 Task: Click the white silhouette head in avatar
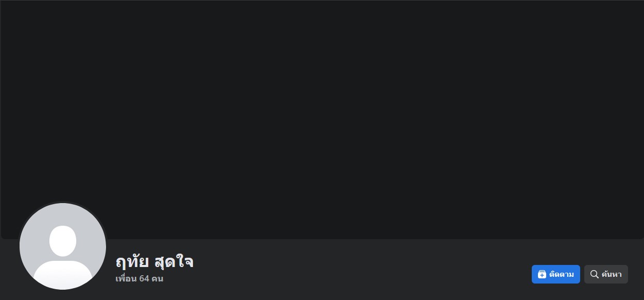click(x=63, y=241)
